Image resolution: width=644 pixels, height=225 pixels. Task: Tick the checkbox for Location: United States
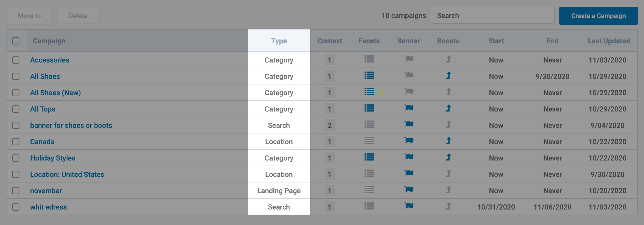click(16, 174)
